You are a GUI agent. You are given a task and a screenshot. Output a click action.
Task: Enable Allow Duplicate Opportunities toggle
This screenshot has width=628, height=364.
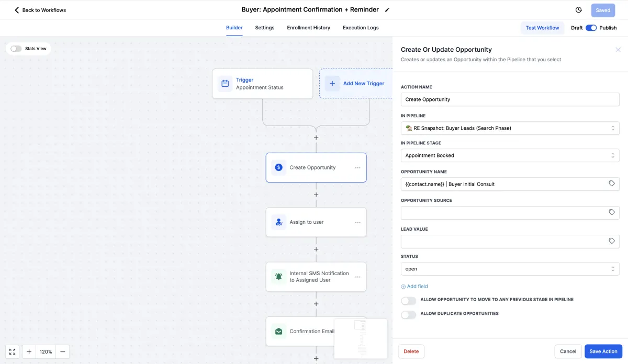click(x=408, y=315)
